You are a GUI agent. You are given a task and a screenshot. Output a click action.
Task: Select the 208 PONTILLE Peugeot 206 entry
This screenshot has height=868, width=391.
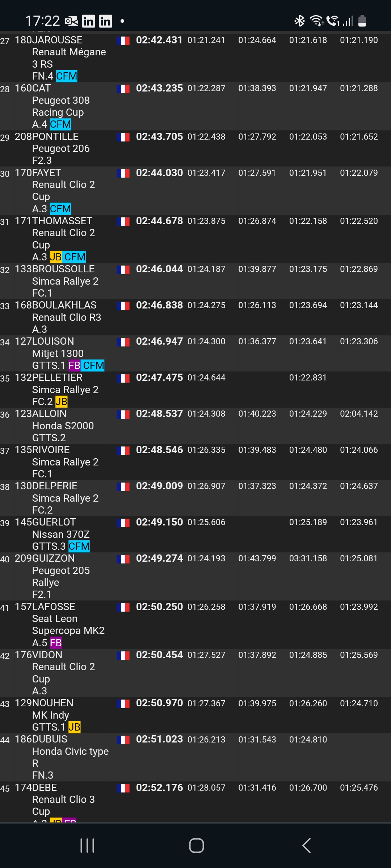click(x=195, y=148)
